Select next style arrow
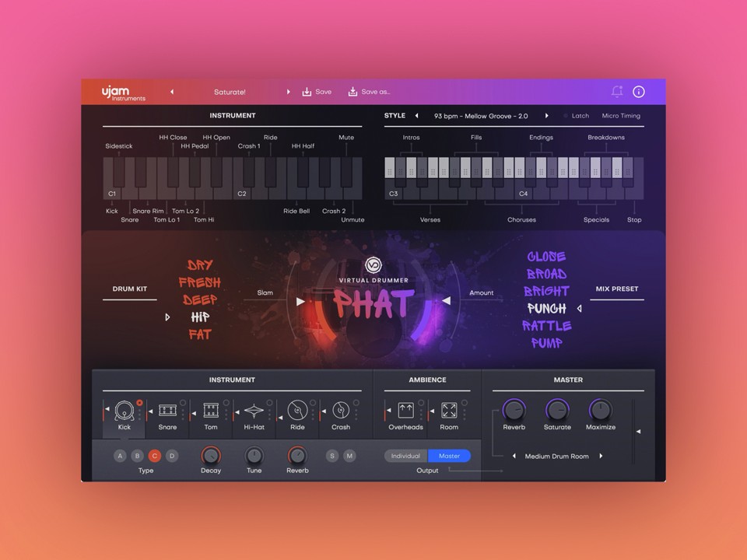This screenshot has height=560, width=747. tap(546, 116)
